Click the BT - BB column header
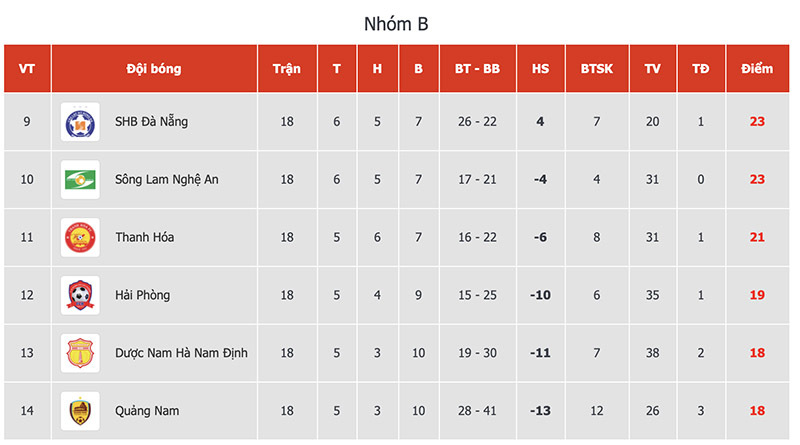 coord(477,69)
